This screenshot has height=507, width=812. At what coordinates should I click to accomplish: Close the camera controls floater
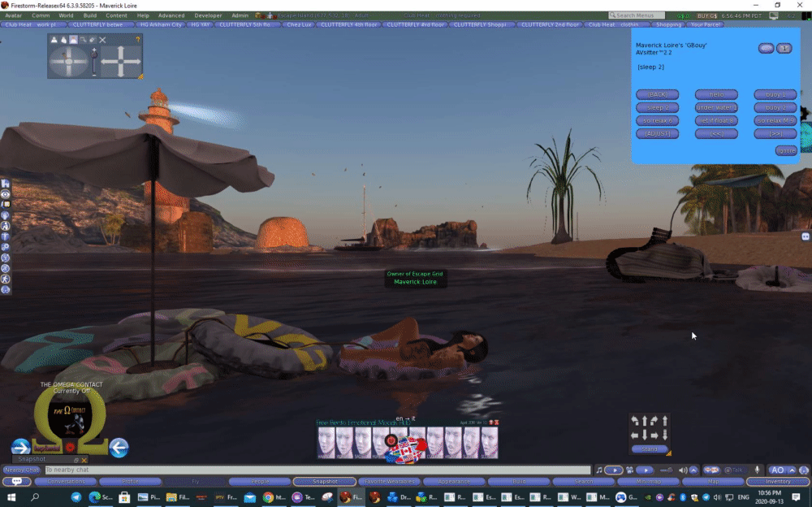(x=102, y=39)
